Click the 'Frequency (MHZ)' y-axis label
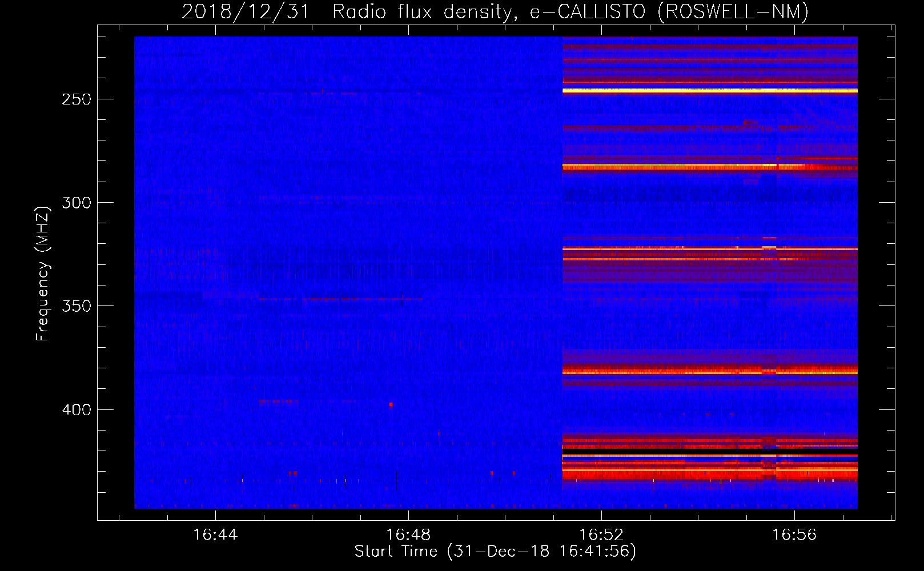The width and height of the screenshot is (924, 571). 43,274
